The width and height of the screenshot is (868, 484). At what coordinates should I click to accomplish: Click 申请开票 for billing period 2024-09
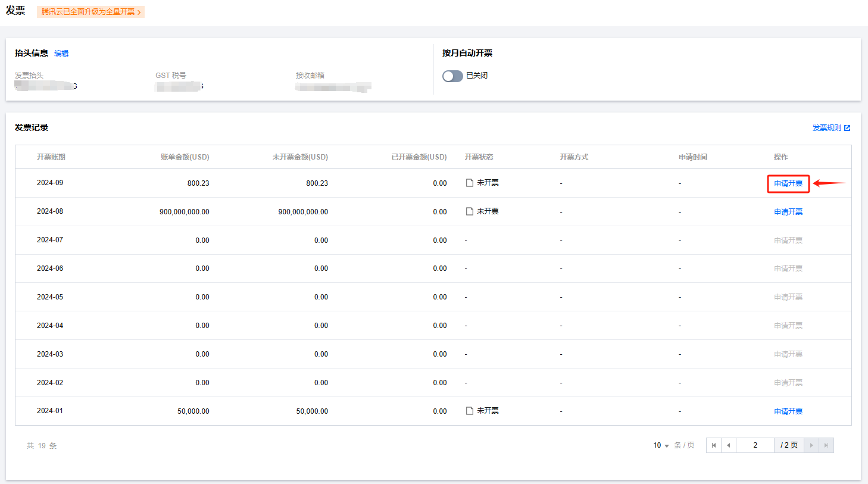pos(788,183)
